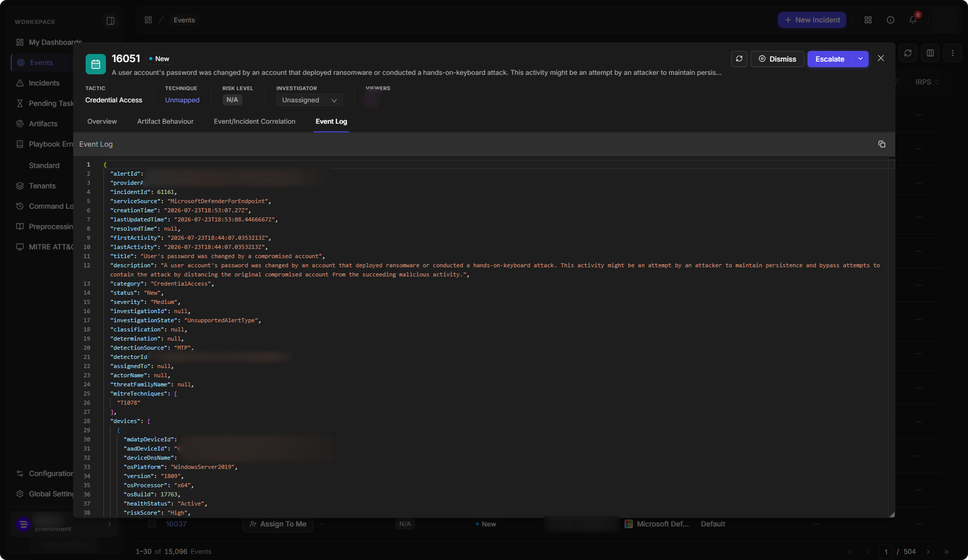968x560 pixels.
Task: Go to next events page arrow
Action: point(928,552)
